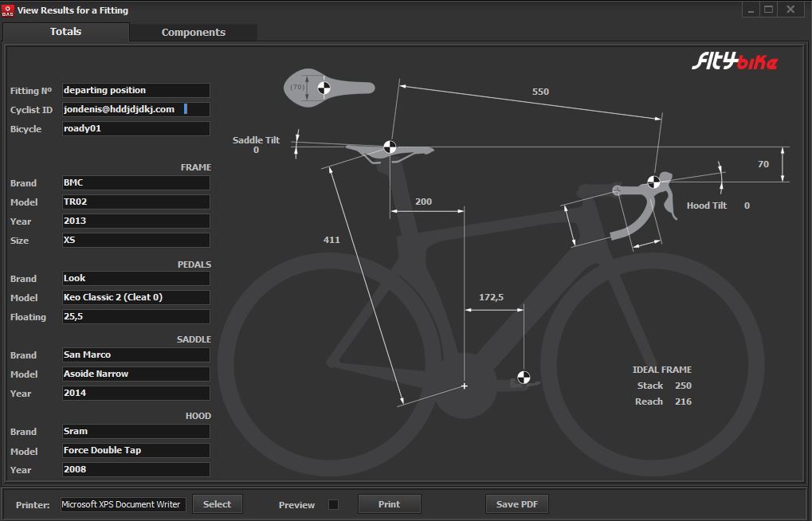Click the bottom bracket cross marker

coord(465,386)
